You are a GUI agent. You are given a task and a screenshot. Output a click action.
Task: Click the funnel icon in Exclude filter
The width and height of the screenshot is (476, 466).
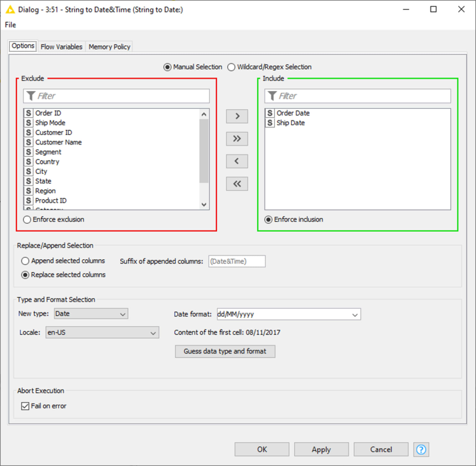(x=31, y=96)
